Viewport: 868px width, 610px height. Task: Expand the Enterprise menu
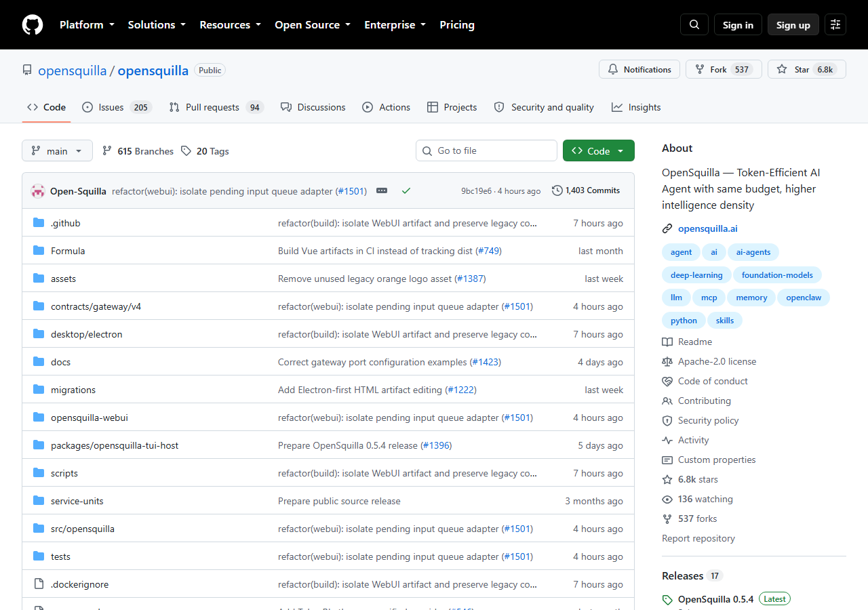(x=395, y=24)
